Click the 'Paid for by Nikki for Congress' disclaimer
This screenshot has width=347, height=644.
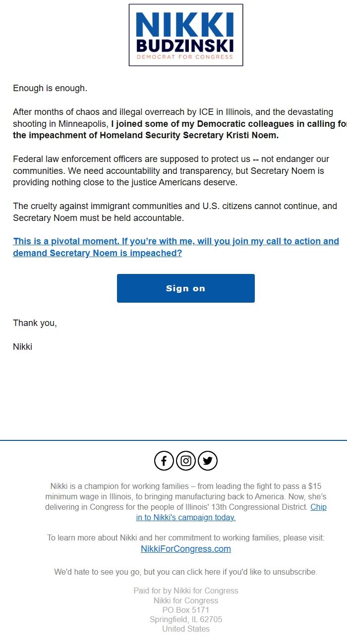[185, 590]
